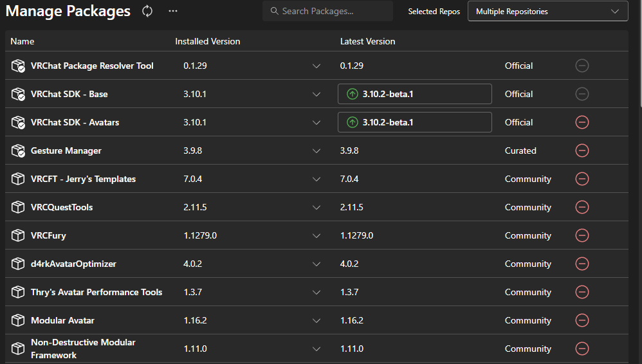Remove the Gesture Manager package
The width and height of the screenshot is (642, 364).
tap(582, 150)
